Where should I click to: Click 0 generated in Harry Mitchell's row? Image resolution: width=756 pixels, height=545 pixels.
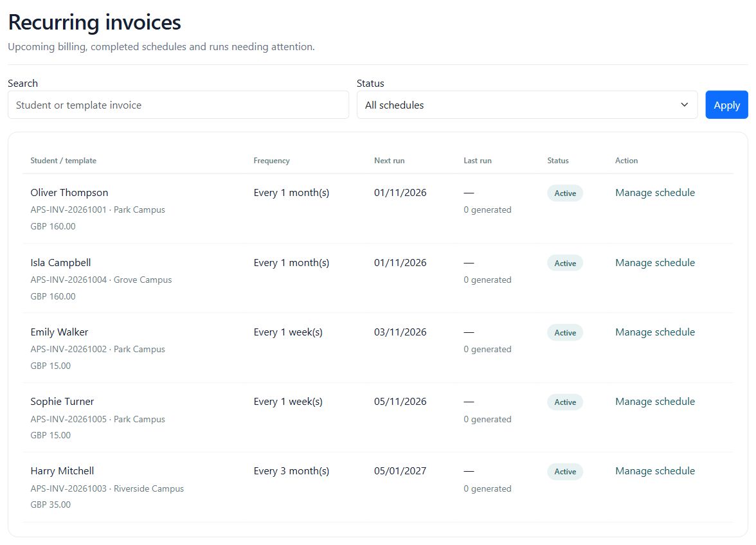(487, 488)
